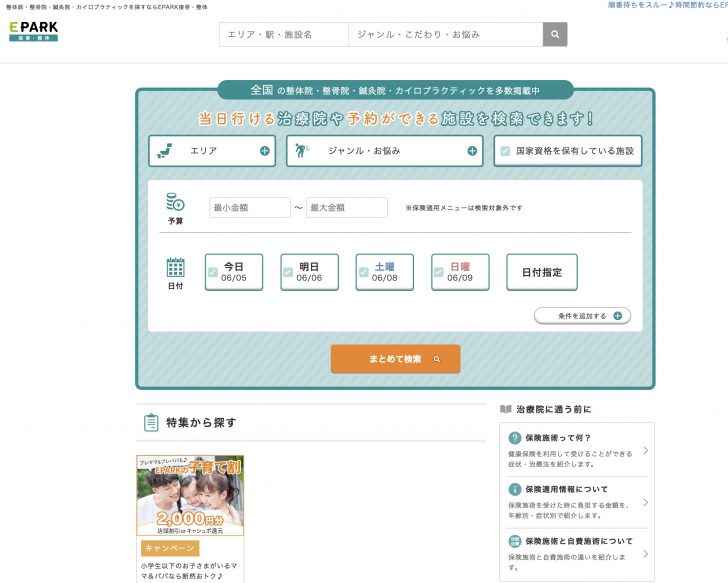Click the massage chair area icon
The image size is (728, 583).
click(167, 151)
